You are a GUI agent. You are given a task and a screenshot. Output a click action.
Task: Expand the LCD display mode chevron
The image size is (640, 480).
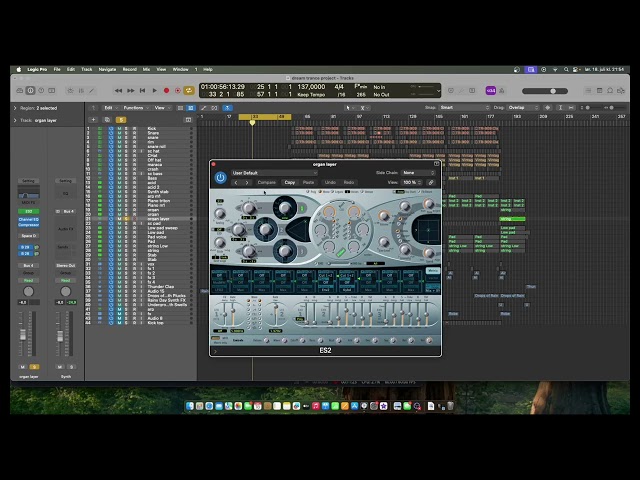pyautogui.click(x=438, y=91)
